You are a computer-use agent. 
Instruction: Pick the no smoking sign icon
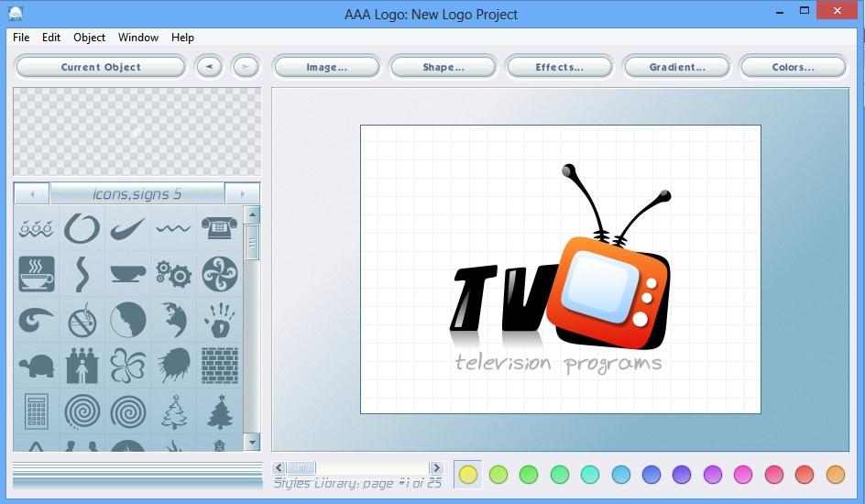tap(82, 321)
